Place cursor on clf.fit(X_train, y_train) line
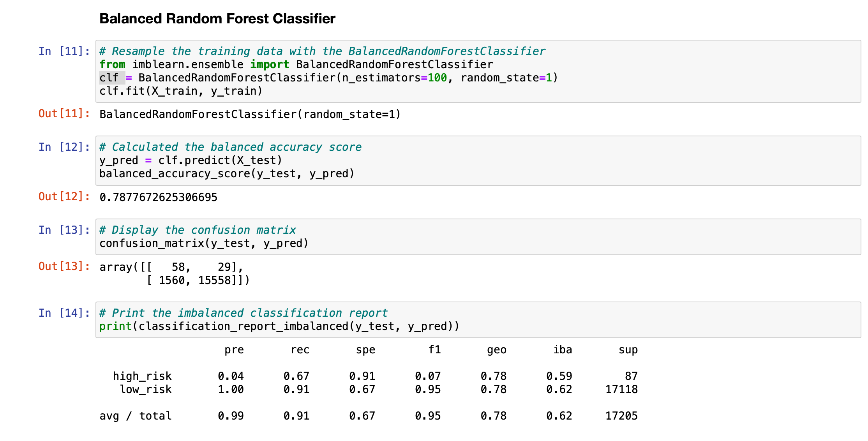The height and width of the screenshot is (441, 868). coord(181,91)
